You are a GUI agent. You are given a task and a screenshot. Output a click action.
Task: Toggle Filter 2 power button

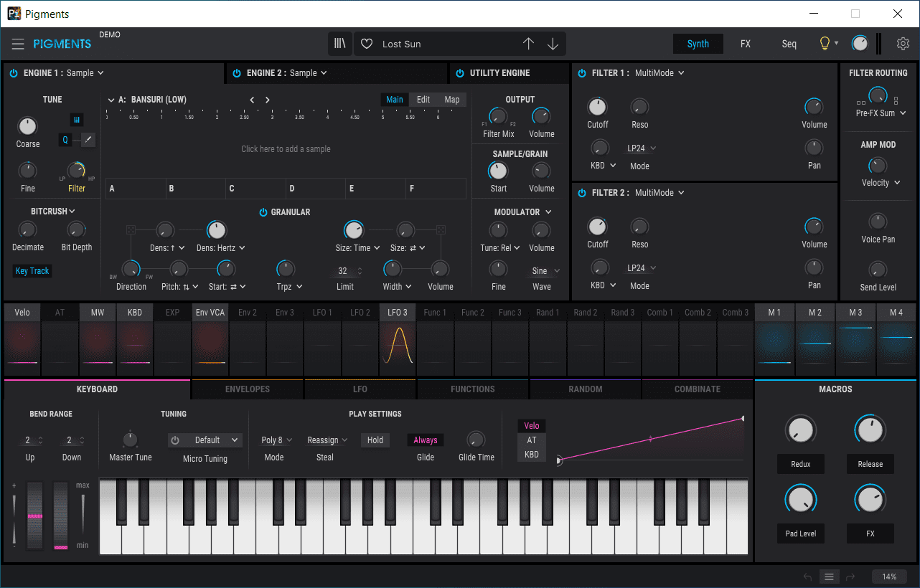pyautogui.click(x=582, y=193)
